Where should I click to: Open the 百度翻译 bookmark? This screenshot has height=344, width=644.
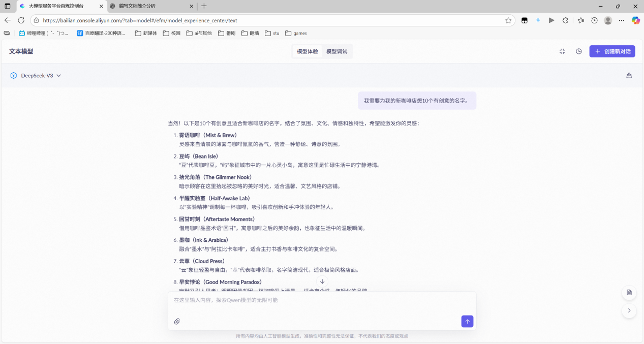pos(101,33)
